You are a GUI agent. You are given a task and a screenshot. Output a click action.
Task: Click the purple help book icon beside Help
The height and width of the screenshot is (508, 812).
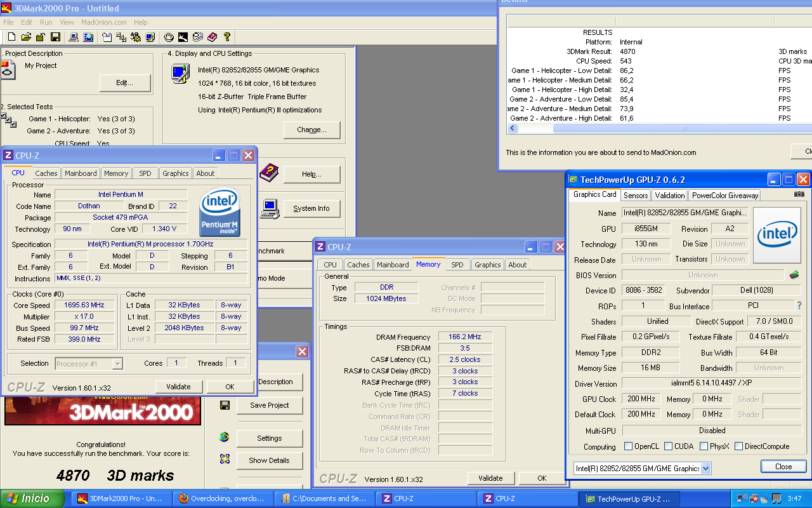tap(269, 172)
